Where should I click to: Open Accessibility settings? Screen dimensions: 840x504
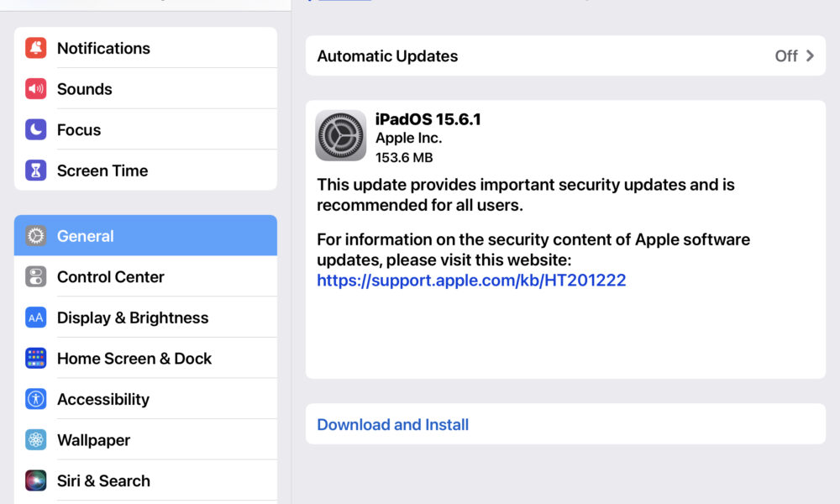pyautogui.click(x=145, y=399)
